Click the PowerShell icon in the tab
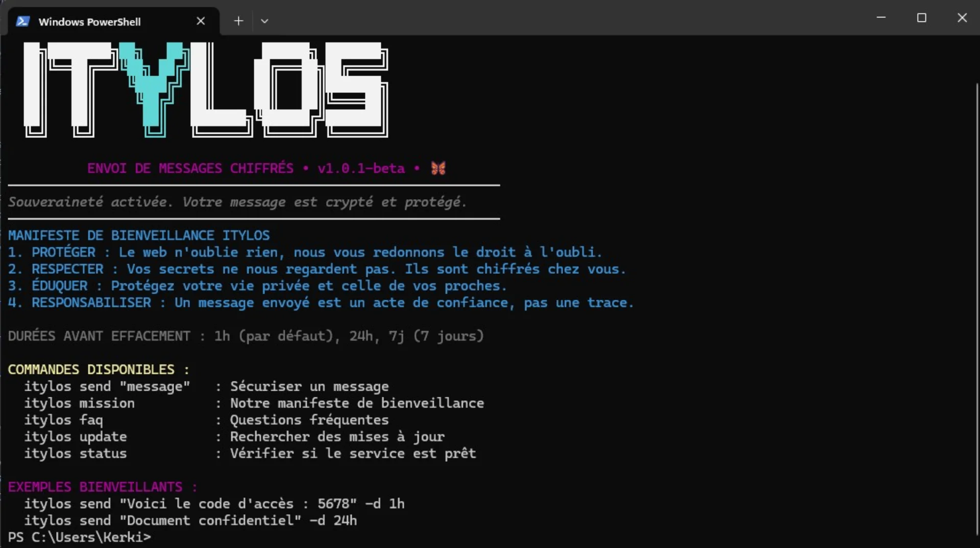 (x=22, y=21)
